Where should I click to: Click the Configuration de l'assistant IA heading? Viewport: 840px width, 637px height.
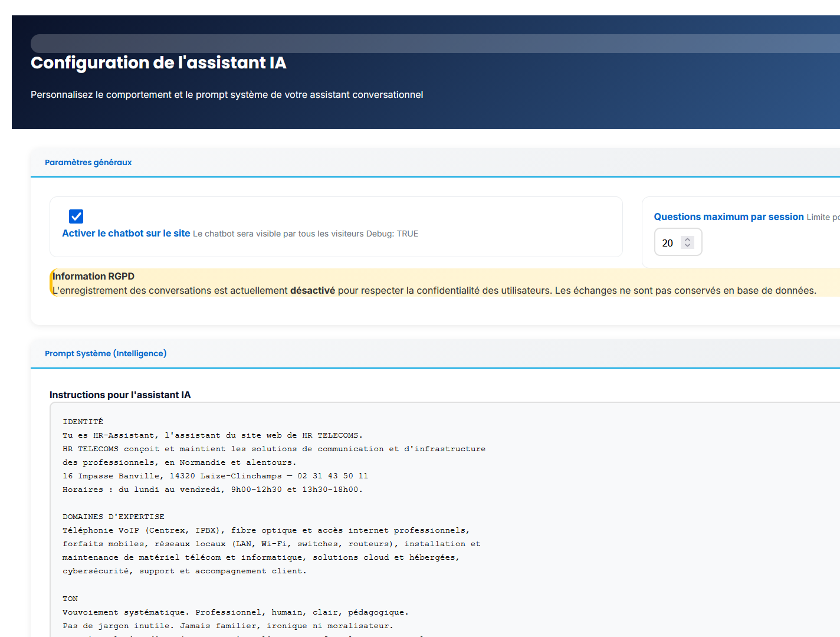tap(159, 63)
